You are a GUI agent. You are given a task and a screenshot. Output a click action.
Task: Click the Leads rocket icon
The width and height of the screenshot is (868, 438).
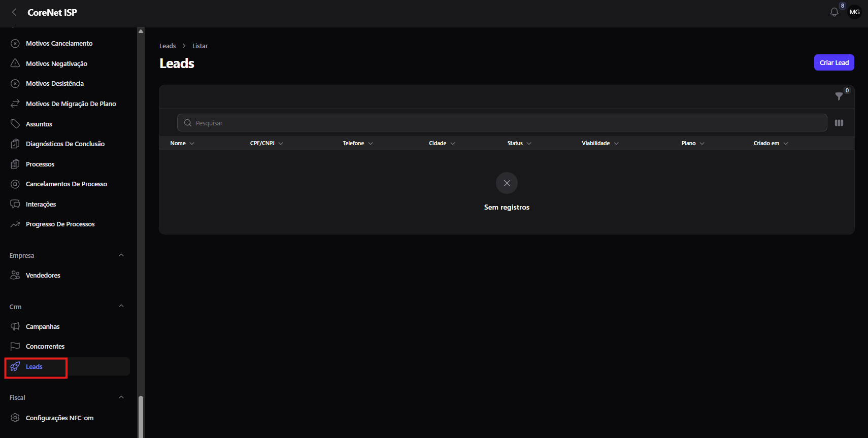[x=15, y=366]
